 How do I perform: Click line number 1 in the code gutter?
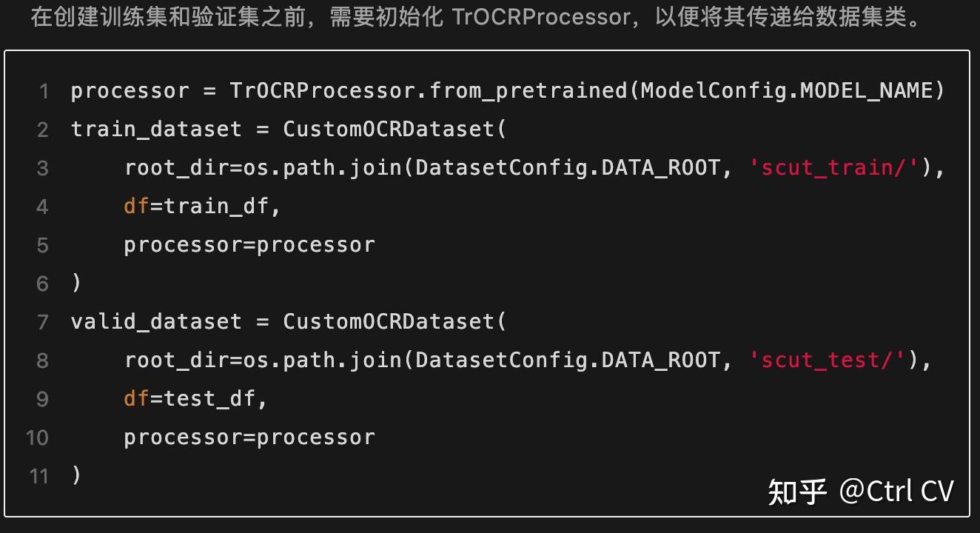(x=44, y=92)
